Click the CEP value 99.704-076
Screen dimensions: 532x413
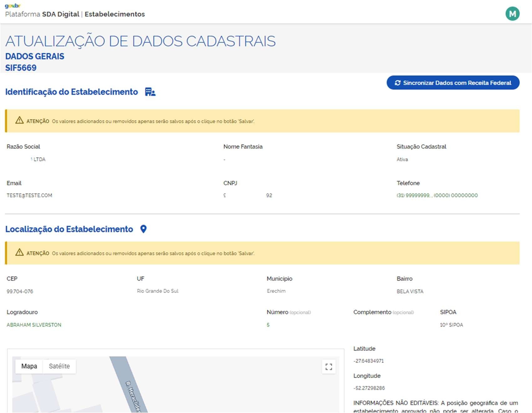20,292
